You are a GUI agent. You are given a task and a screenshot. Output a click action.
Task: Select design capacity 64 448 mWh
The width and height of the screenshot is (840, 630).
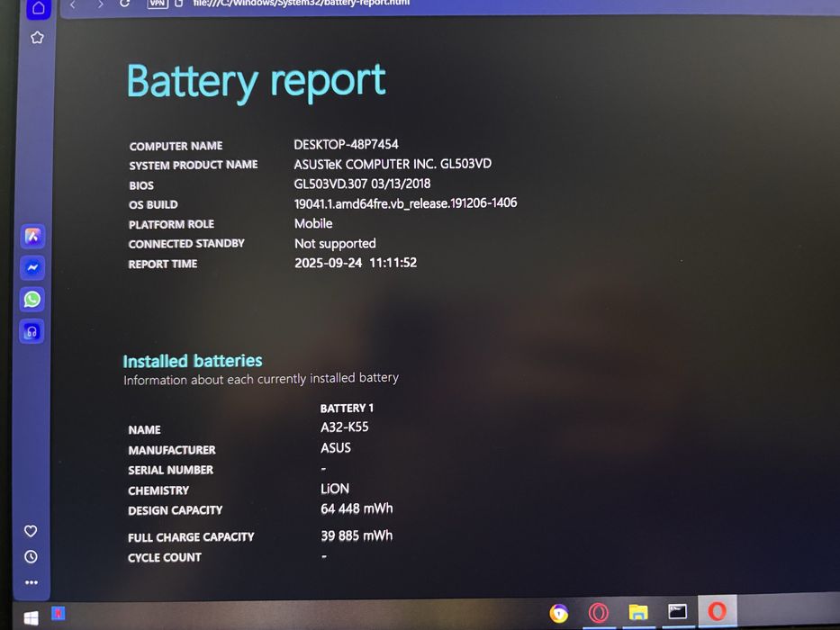click(x=357, y=508)
